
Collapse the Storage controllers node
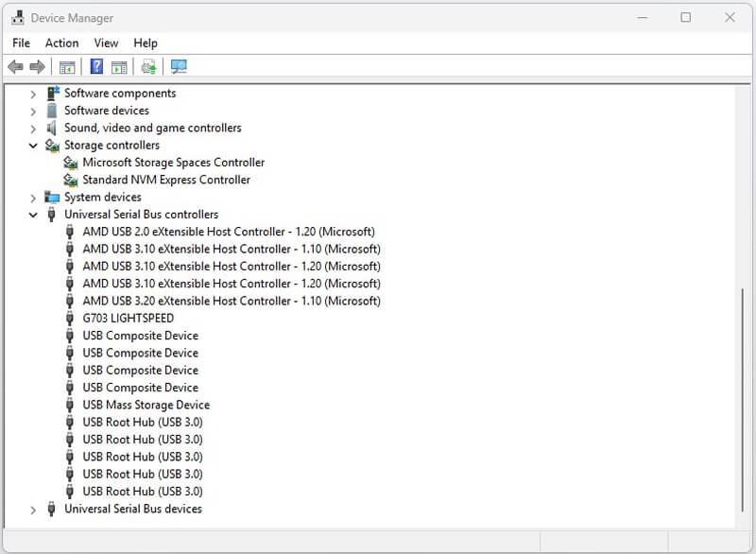tap(33, 146)
